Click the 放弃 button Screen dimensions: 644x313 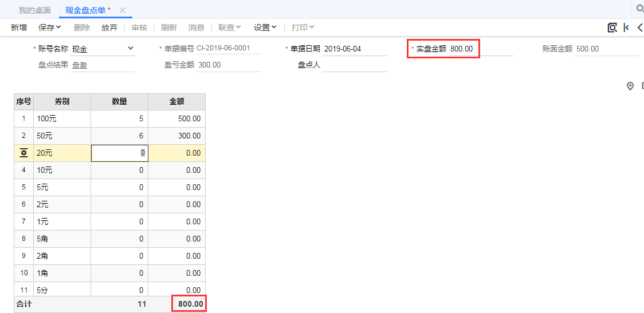109,27
